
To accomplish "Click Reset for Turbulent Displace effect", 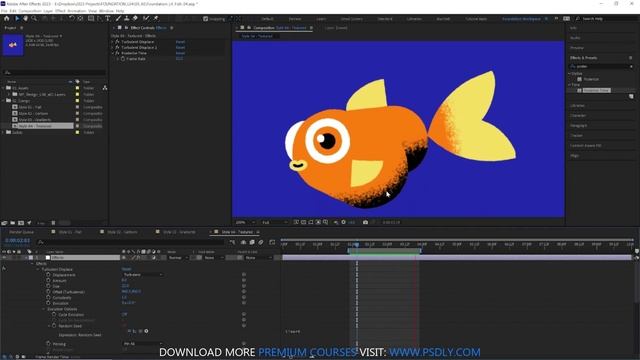I will pyautogui.click(x=180, y=42).
